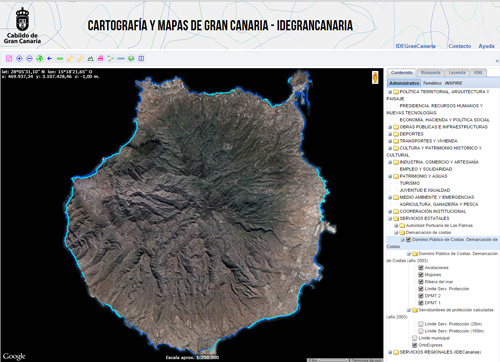The height and width of the screenshot is (362, 500).
Task: Click the yellow pencil measure tool
Action: click(x=70, y=59)
